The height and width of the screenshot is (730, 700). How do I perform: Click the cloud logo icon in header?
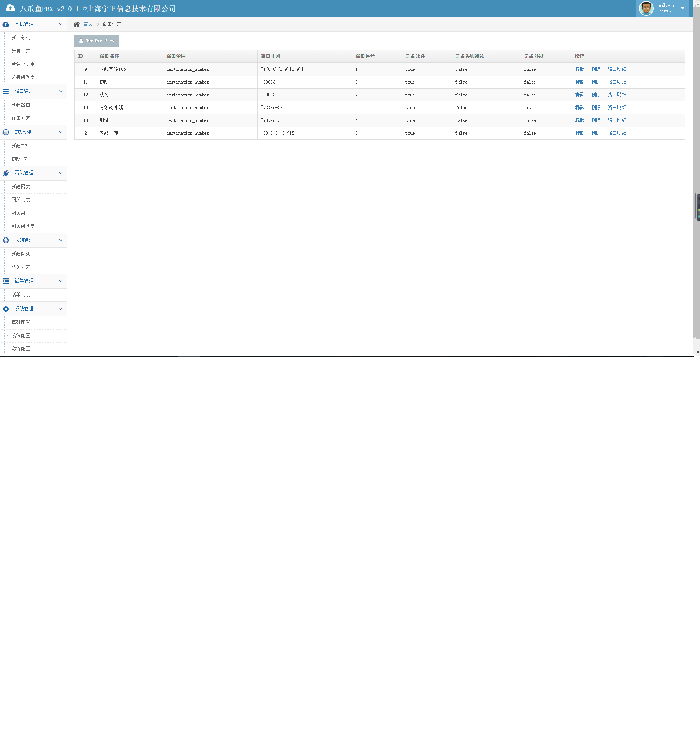[x=11, y=8]
